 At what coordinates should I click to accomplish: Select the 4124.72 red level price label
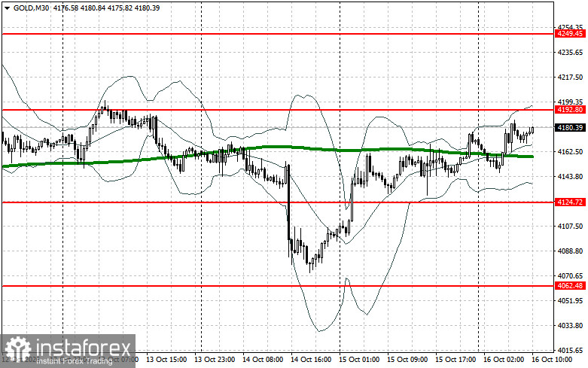570,202
